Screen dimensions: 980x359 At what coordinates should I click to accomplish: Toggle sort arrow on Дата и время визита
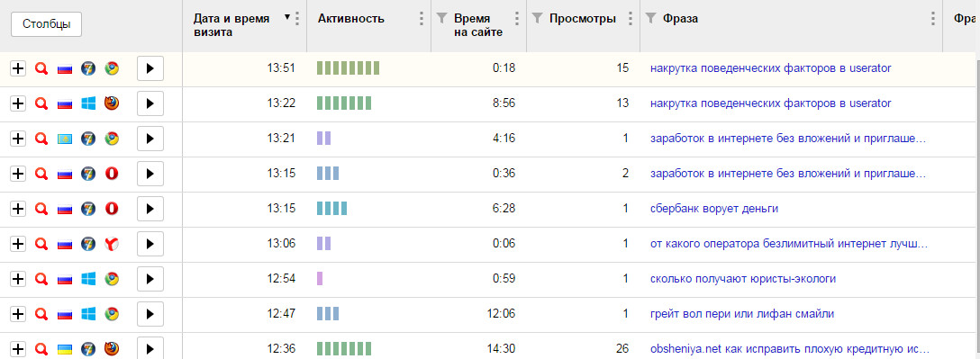(x=287, y=17)
